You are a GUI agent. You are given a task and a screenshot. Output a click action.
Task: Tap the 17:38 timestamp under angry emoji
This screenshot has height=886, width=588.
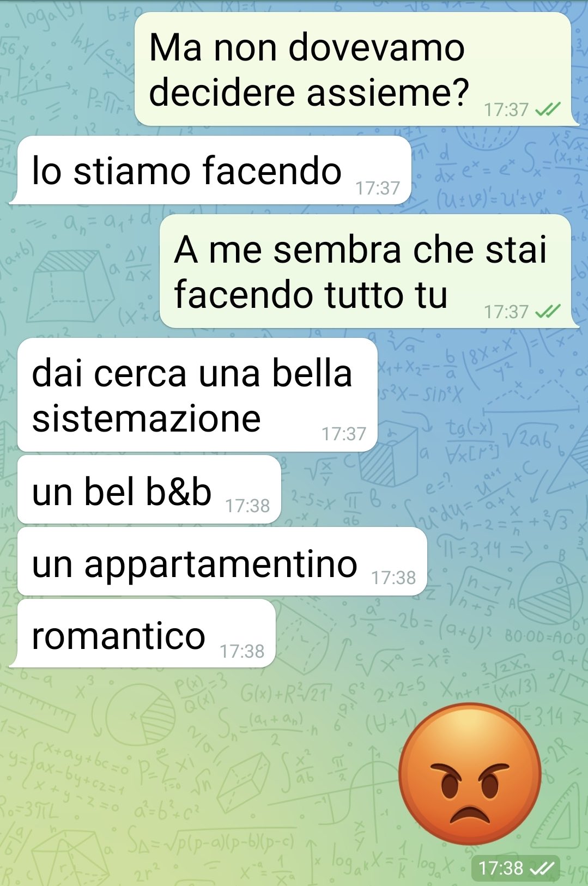pyautogui.click(x=501, y=867)
